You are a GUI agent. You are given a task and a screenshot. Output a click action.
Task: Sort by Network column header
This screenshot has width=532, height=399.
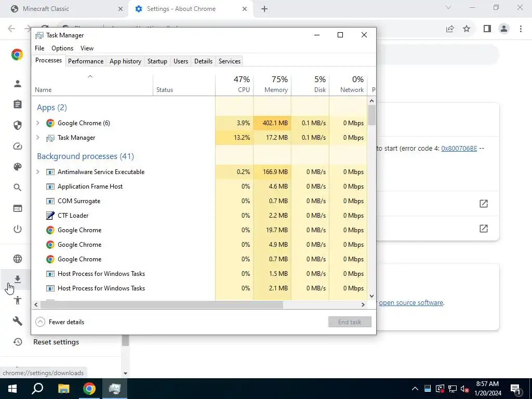[348, 84]
